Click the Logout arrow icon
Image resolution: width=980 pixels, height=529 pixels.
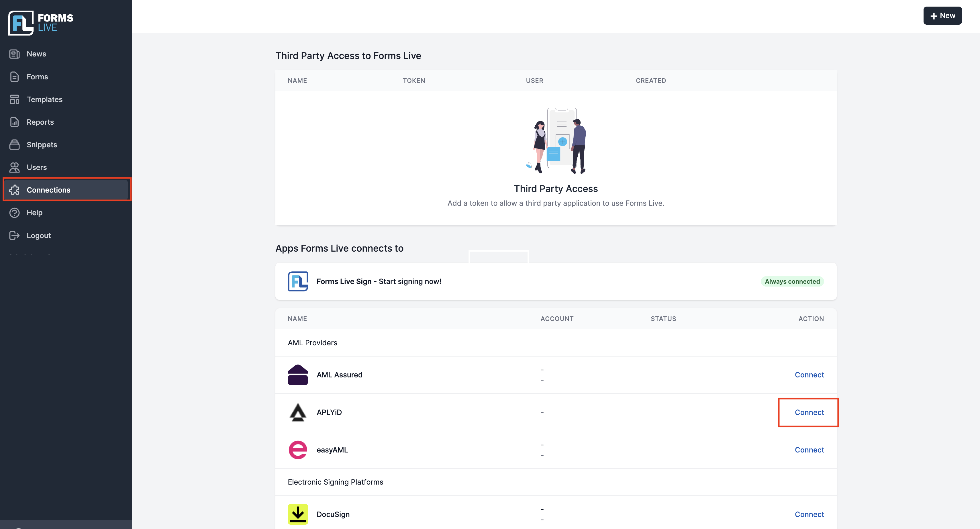(14, 236)
